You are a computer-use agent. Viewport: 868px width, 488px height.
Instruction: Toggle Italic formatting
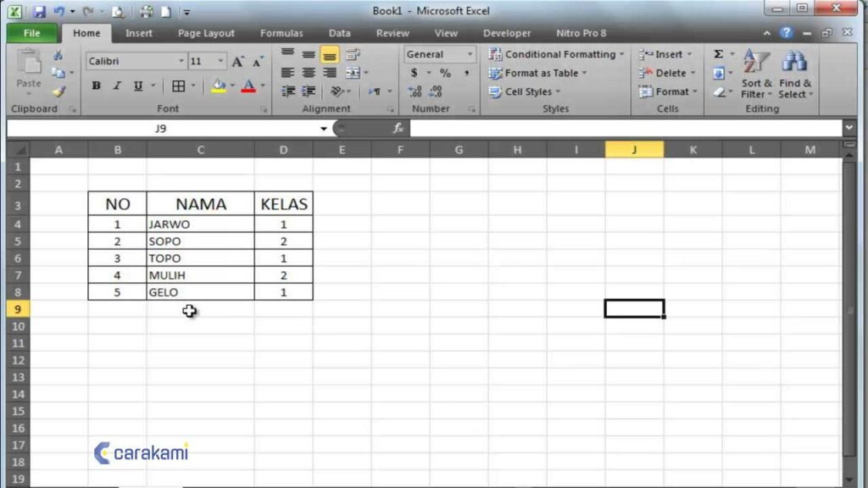[117, 86]
